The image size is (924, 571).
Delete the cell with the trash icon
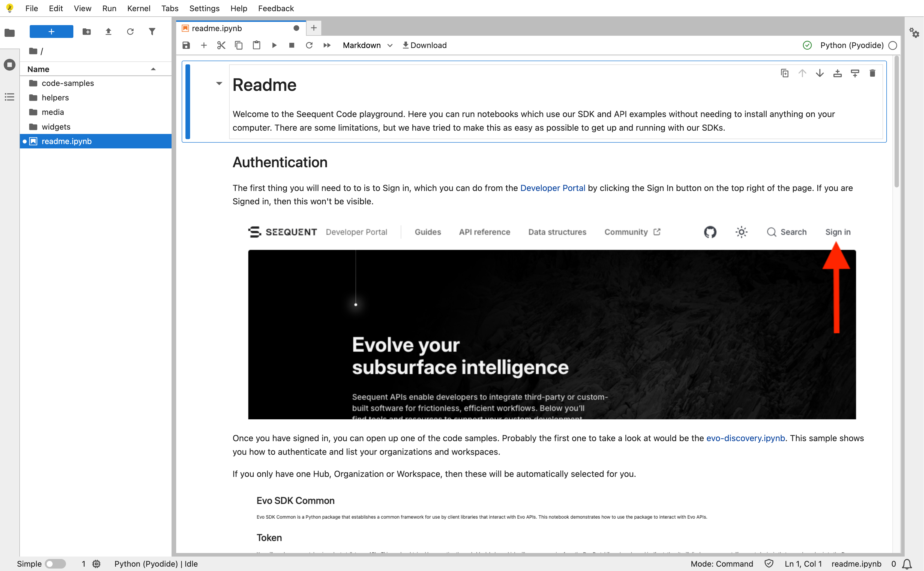click(872, 73)
